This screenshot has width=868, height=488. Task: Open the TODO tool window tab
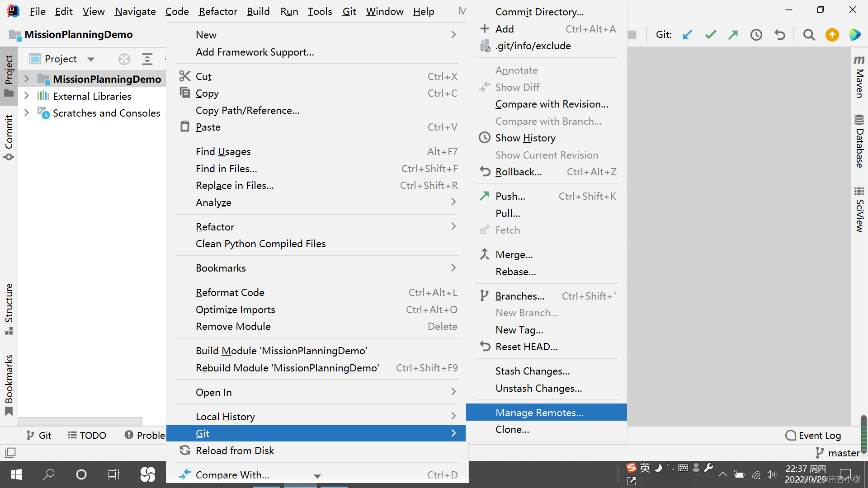click(x=87, y=435)
